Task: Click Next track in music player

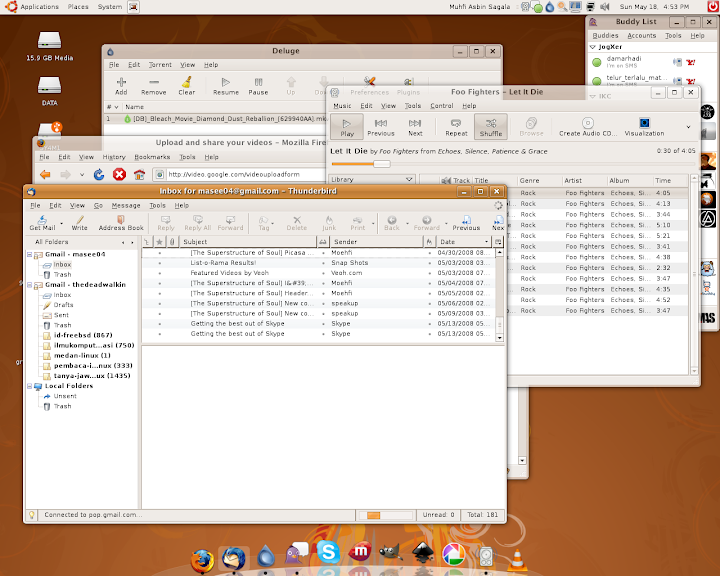Action: [x=415, y=127]
